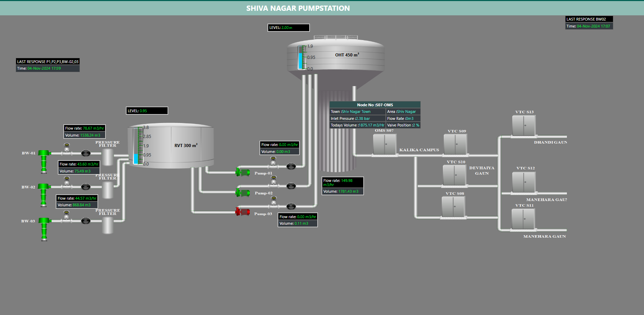
Task: Click the OMS S07 cabinet icon
Action: [384, 144]
